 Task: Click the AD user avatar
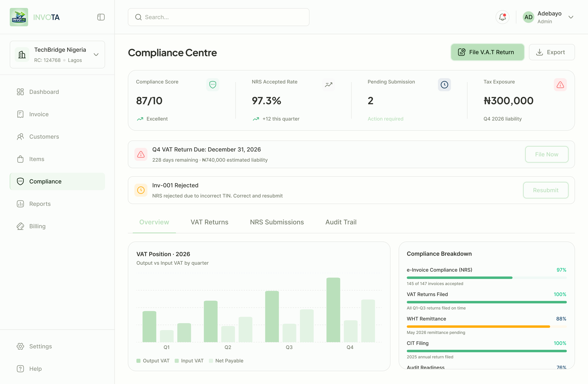[x=528, y=17]
